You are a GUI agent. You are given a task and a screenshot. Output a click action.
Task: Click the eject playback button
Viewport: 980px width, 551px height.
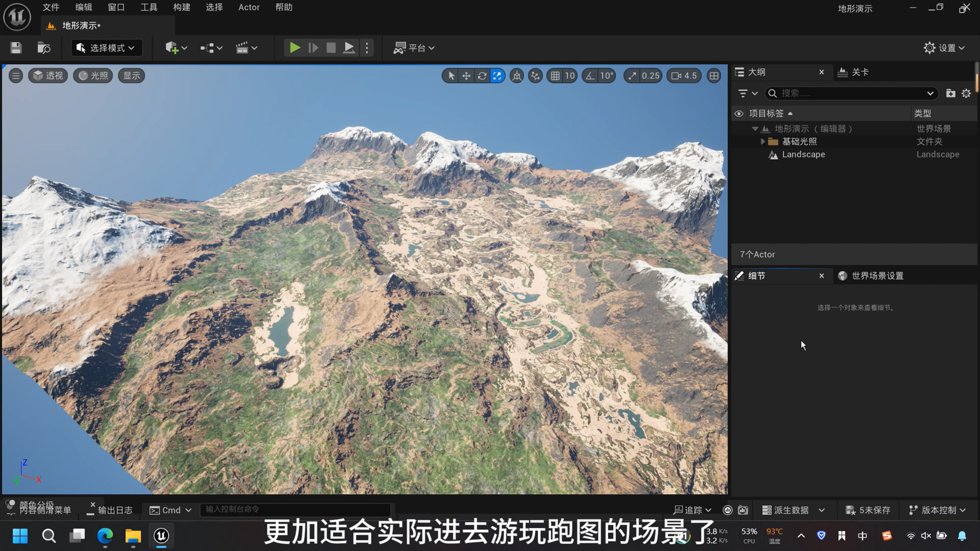tap(349, 48)
